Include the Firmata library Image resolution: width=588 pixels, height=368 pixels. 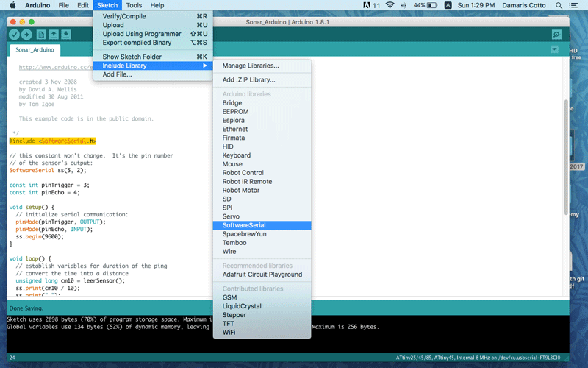point(262,138)
